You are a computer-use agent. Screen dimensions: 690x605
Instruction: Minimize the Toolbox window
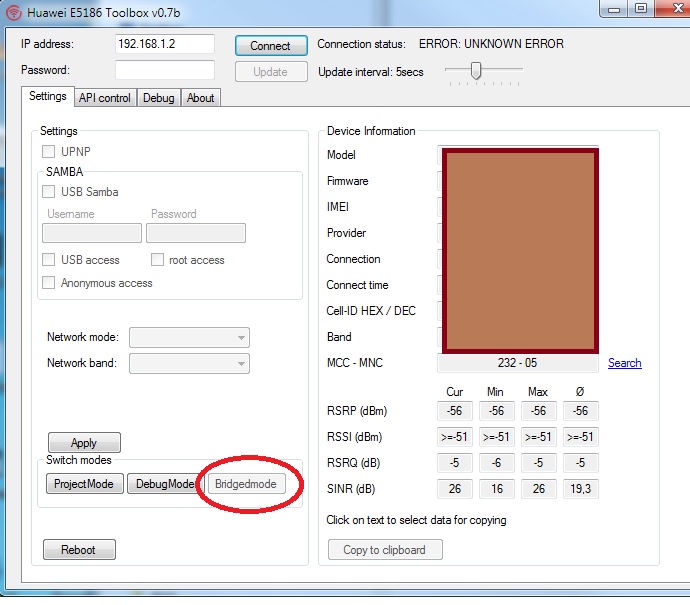point(614,9)
